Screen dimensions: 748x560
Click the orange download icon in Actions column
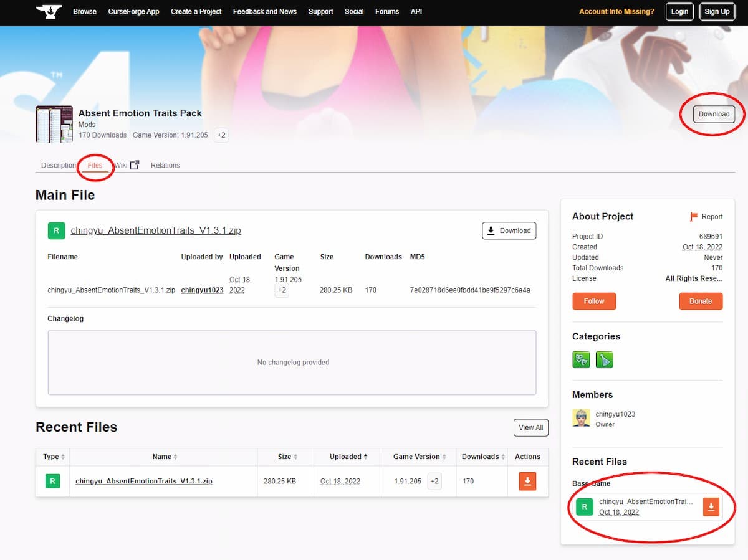pos(527,481)
